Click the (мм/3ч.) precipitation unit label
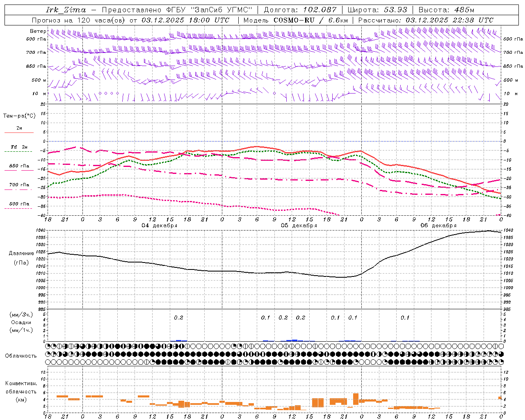This screenshot has height=420, width=525. tap(21, 315)
